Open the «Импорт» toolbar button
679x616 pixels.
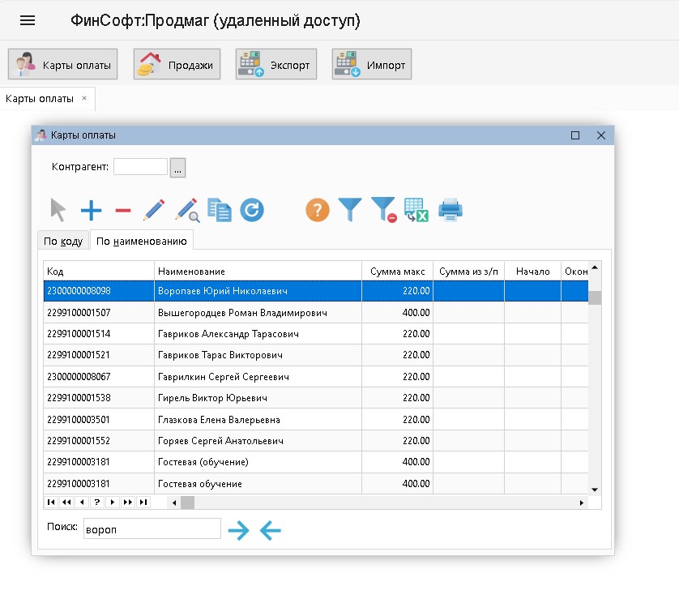pos(372,65)
